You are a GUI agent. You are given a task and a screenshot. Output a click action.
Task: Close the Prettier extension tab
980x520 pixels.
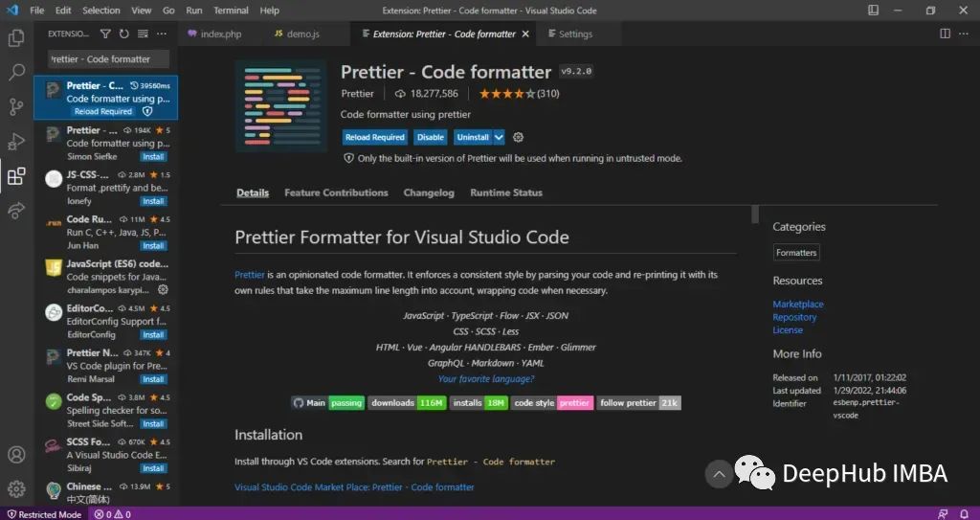point(525,34)
